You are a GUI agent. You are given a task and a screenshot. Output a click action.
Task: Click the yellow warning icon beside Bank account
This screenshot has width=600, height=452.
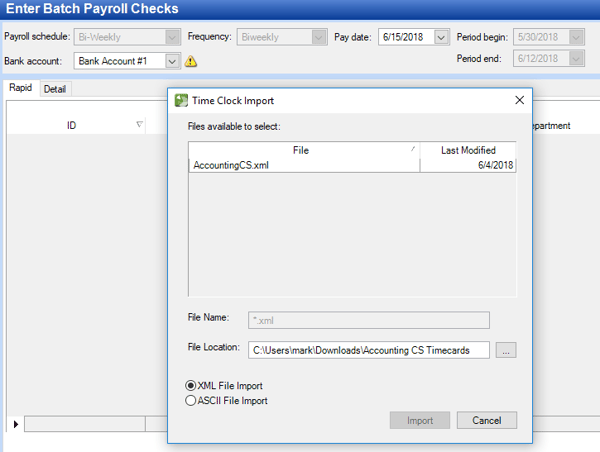coord(190,61)
